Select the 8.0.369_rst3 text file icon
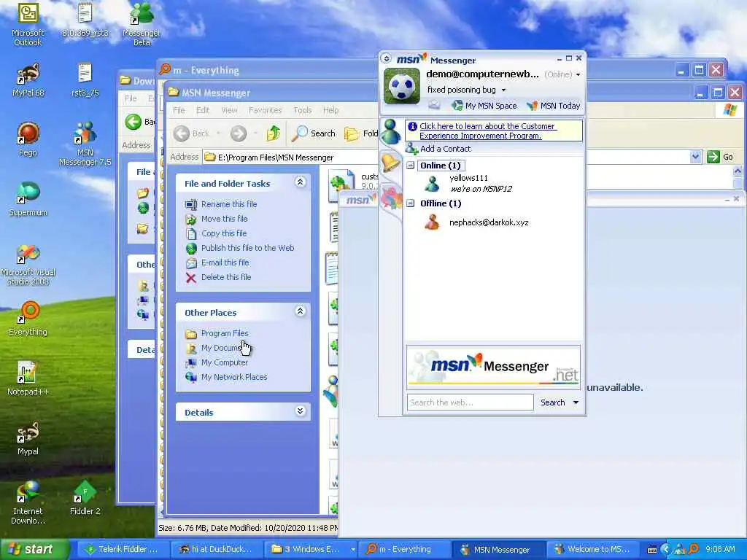 85,20
